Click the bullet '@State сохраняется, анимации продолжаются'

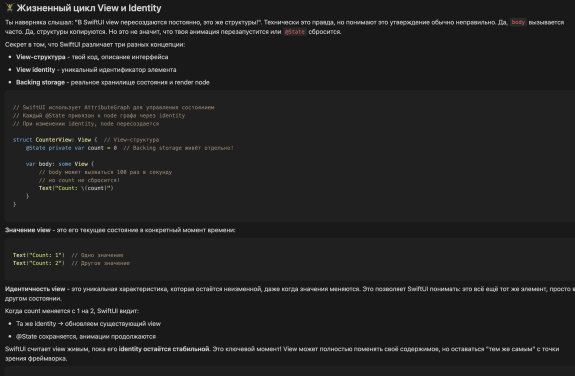point(86,336)
